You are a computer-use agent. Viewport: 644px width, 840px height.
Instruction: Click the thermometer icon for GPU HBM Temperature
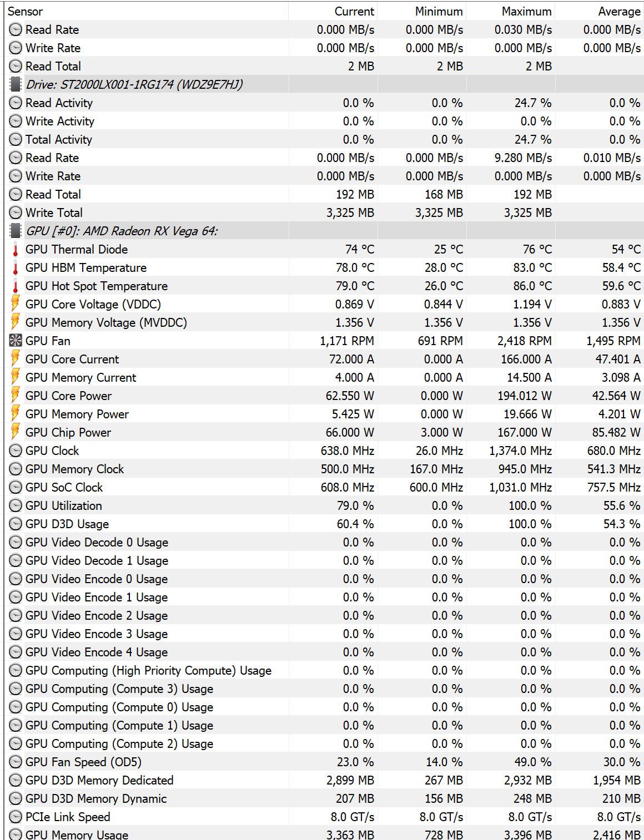[15, 267]
